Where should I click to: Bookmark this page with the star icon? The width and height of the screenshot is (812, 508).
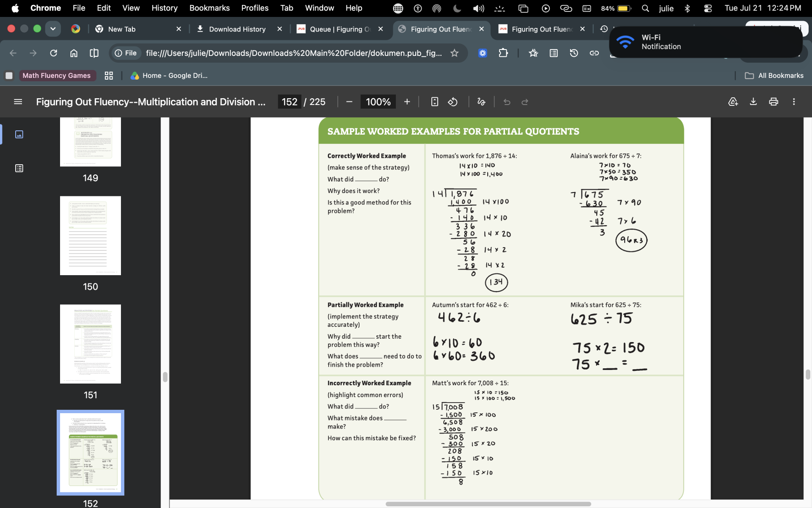pos(454,53)
